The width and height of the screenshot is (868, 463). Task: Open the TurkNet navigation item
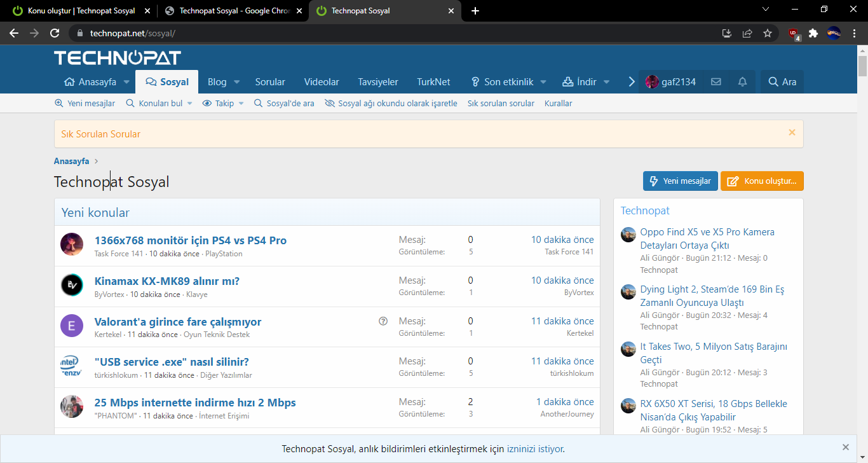click(x=433, y=82)
